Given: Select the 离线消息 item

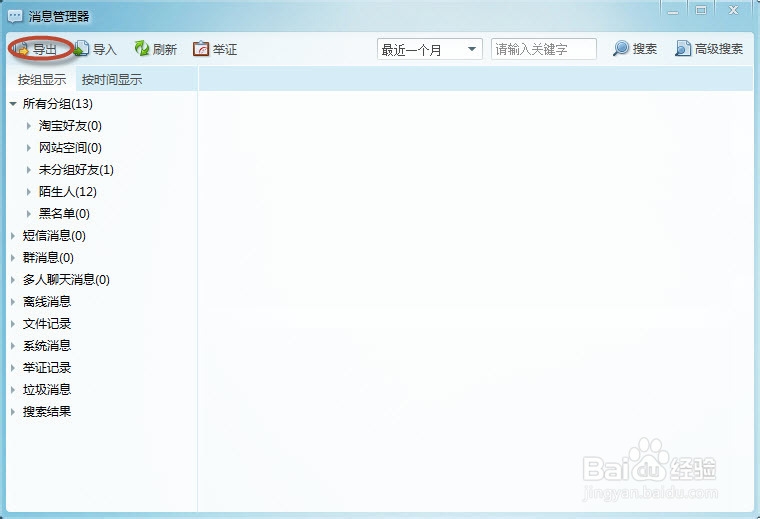Looking at the screenshot, I should click(47, 301).
